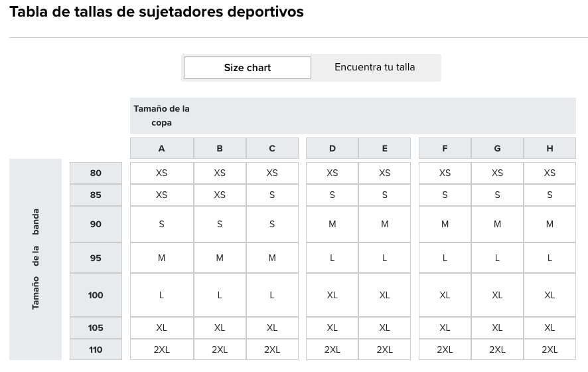
Task: Select cup size F column header
Action: pos(445,149)
